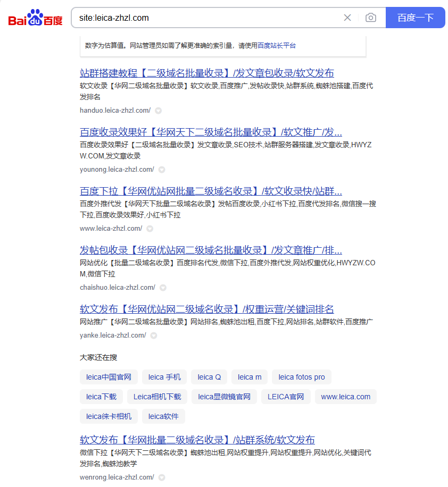448x487 pixels.
Task: Open the 百度站长平台 link
Action: tap(277, 46)
